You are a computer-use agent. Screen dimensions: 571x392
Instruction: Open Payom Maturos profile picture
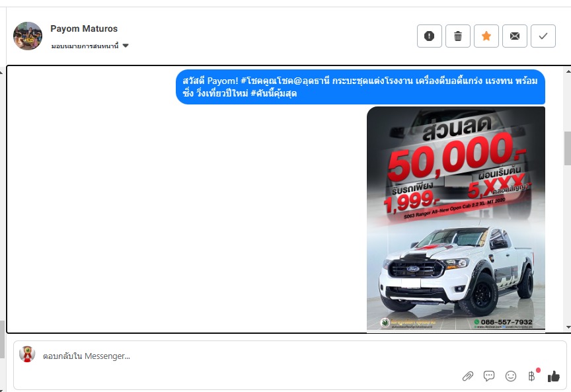[28, 36]
